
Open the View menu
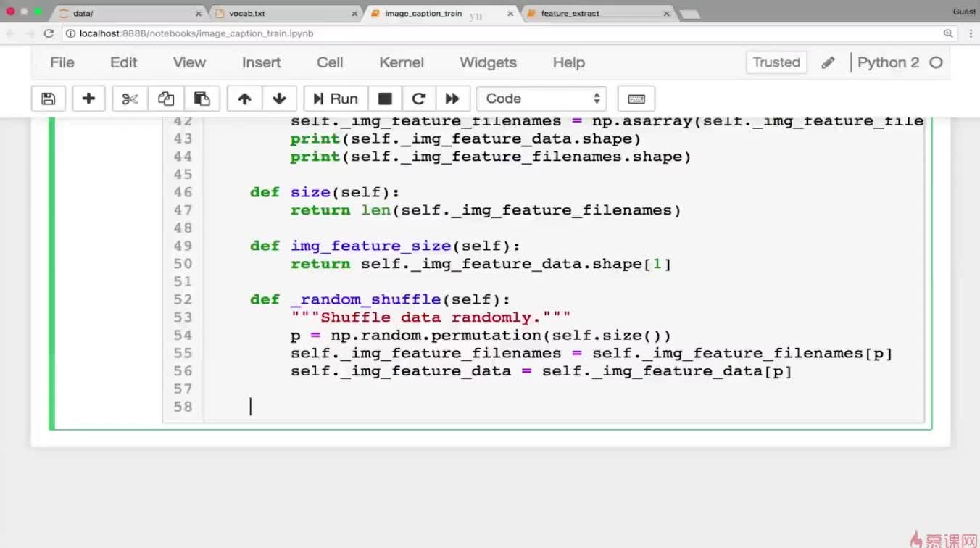click(x=189, y=62)
